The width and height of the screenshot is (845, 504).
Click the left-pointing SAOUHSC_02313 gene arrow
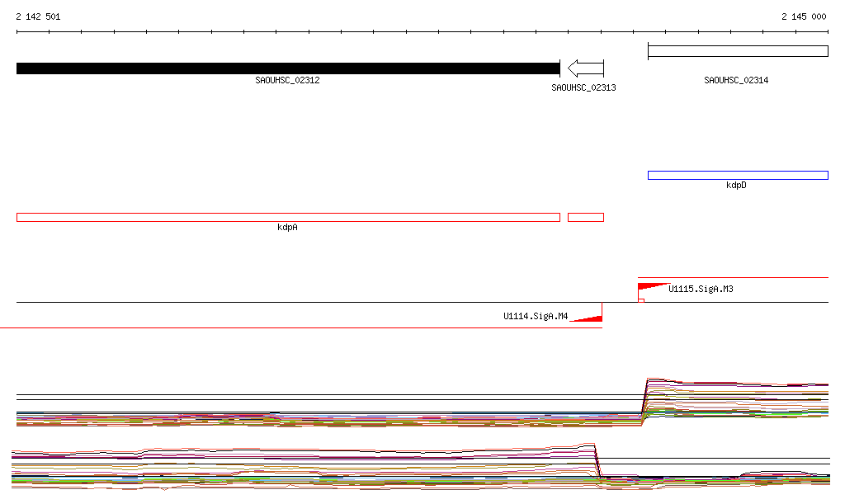tap(586, 68)
